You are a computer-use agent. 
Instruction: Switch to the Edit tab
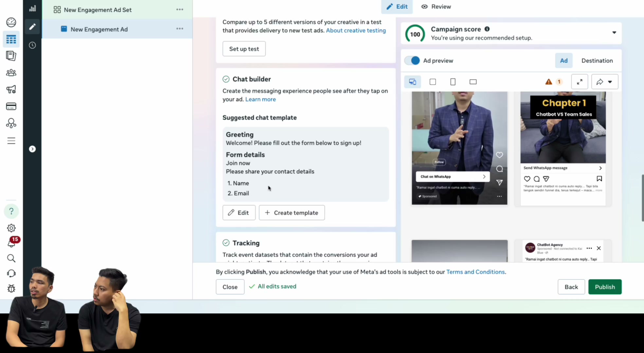point(397,7)
